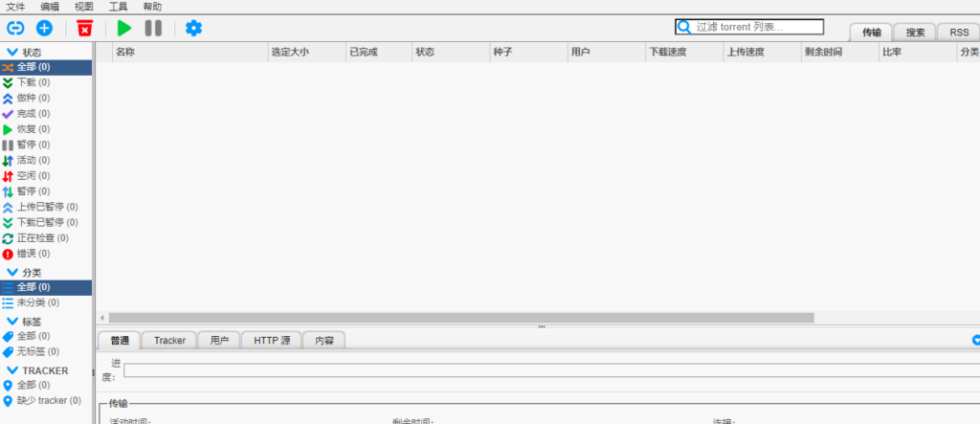Screen dimensions: 980x424
Task: Open the 工具 menu
Action: tap(119, 7)
